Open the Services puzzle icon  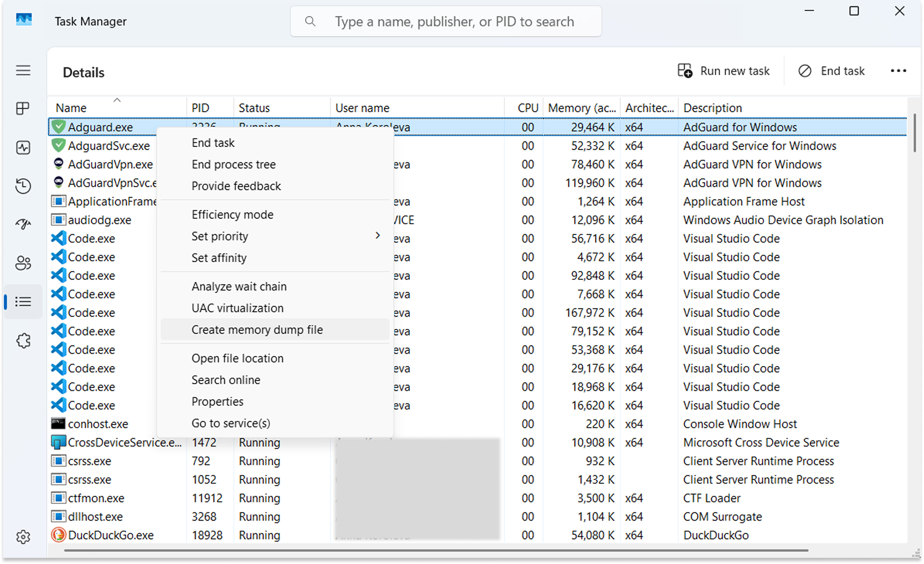click(x=23, y=340)
